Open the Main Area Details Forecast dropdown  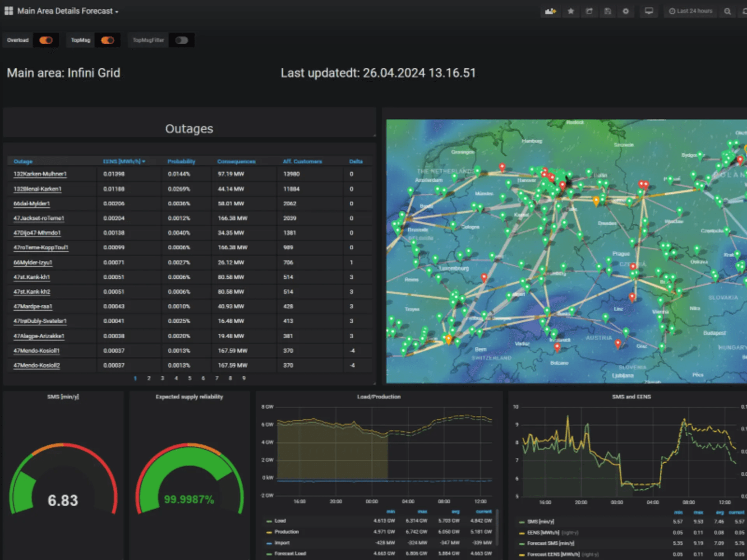coord(66,11)
